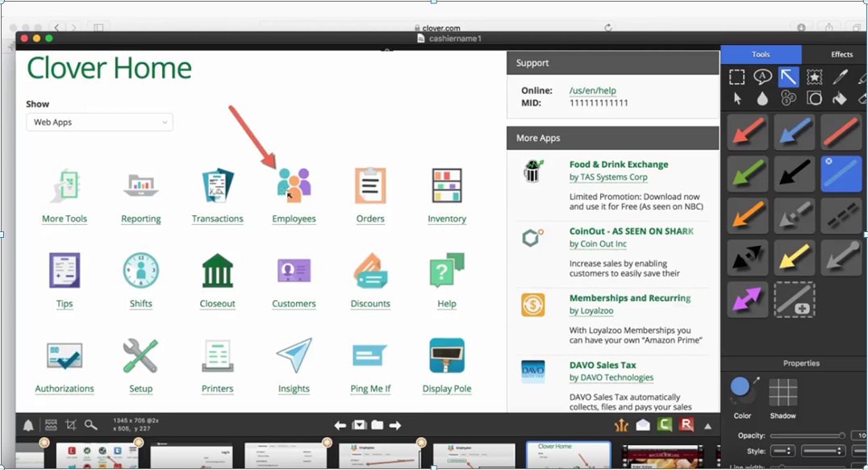Open the Employees app icon
868x470 pixels.
tap(294, 185)
